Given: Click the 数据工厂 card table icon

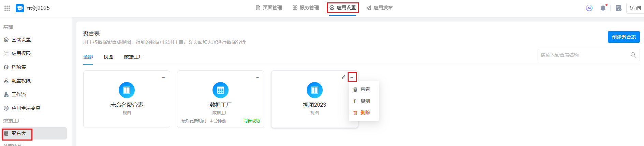Looking at the screenshot, I should tap(220, 90).
